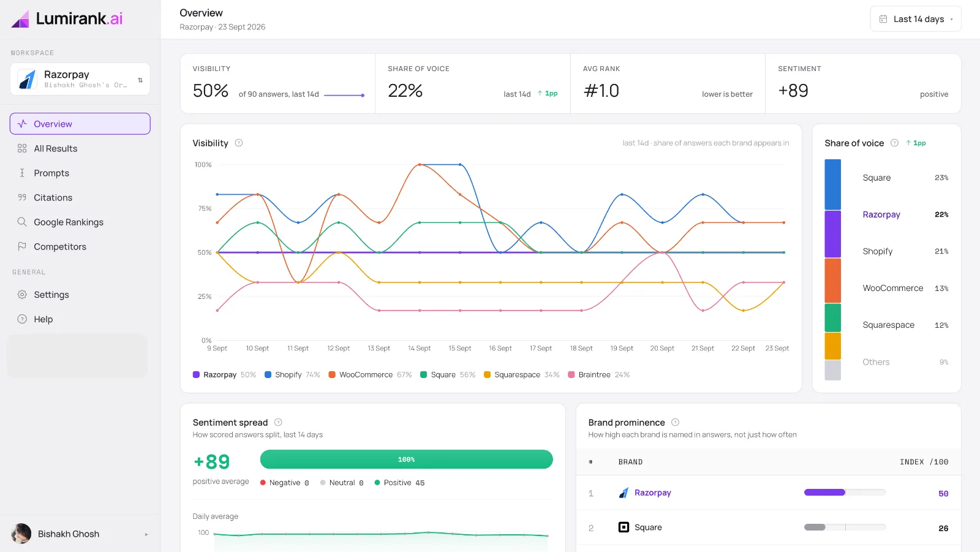The width and height of the screenshot is (980, 552).
Task: Click Bishakh Ghosh profile avatar
Action: 21,534
